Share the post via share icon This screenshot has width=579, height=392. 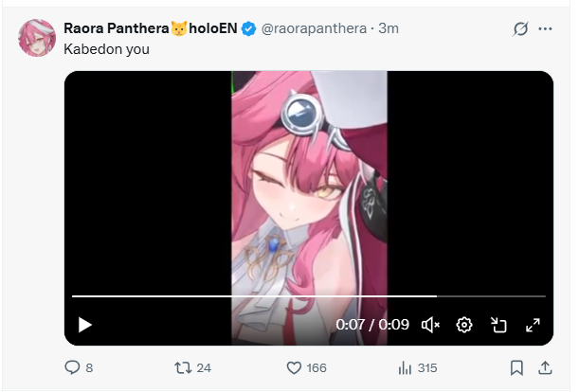[x=545, y=367]
